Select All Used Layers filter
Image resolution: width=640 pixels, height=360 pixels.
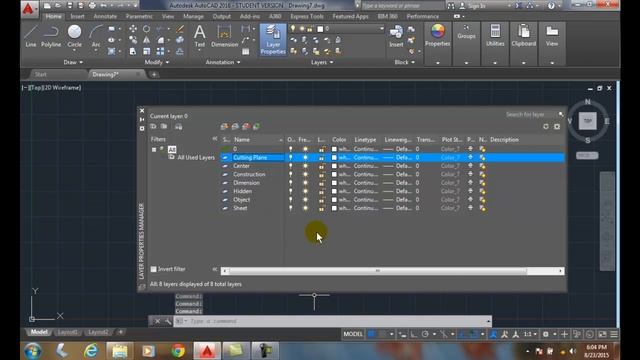coord(196,158)
